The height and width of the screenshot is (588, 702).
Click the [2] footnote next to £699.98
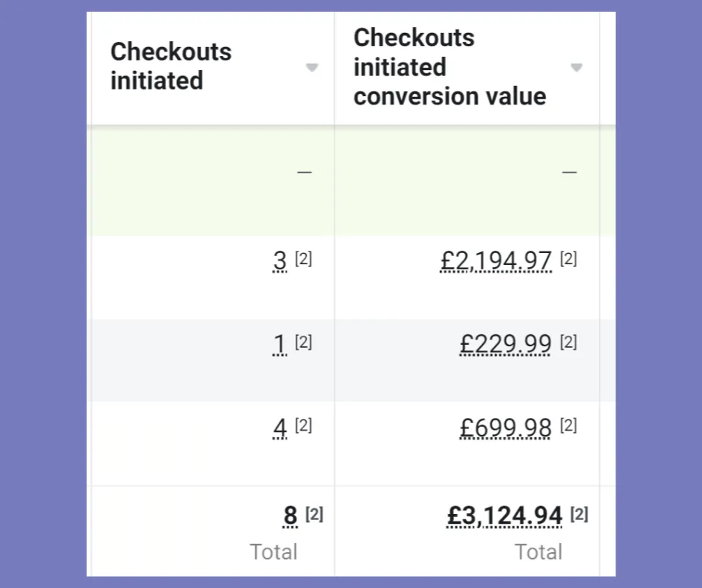(x=568, y=425)
